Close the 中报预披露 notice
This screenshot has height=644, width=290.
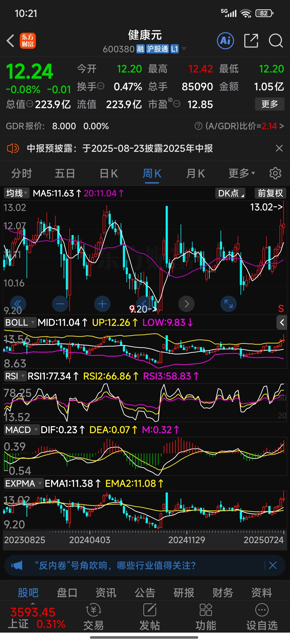point(279,148)
